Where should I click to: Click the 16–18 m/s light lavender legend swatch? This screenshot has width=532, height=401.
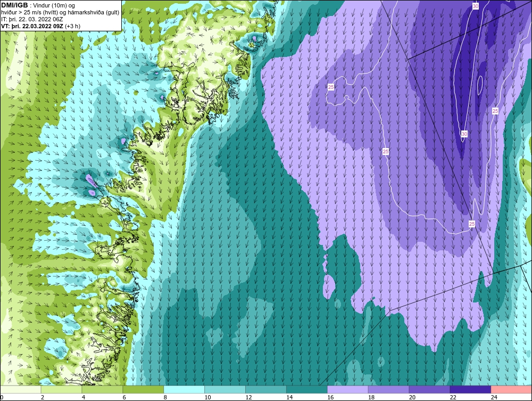pos(348,389)
